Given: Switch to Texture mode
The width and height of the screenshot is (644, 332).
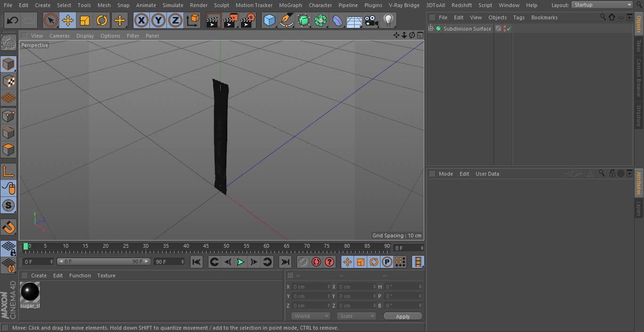Looking at the screenshot, I should (x=8, y=81).
